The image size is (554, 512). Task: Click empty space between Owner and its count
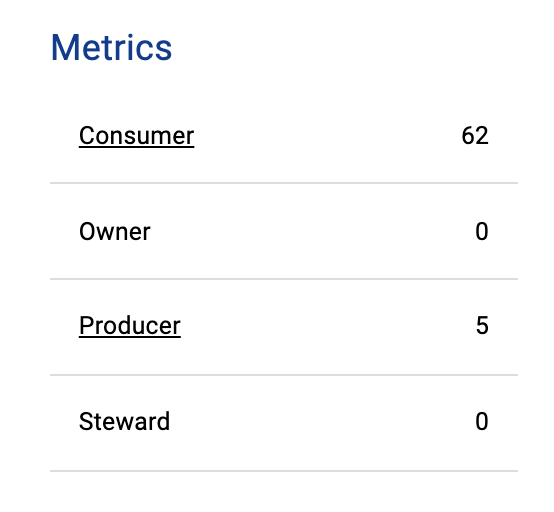[x=313, y=232]
